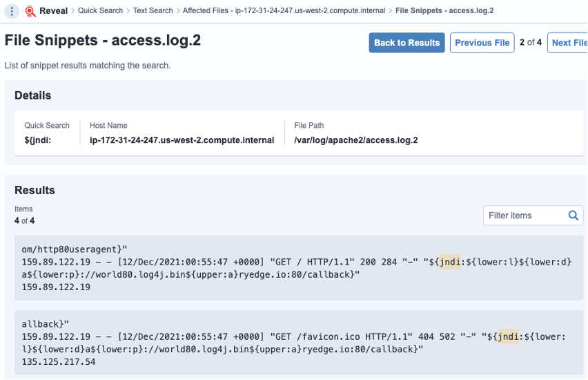This screenshot has height=380, width=588.
Task: Select the '2 of 4' file counter
Action: point(531,42)
